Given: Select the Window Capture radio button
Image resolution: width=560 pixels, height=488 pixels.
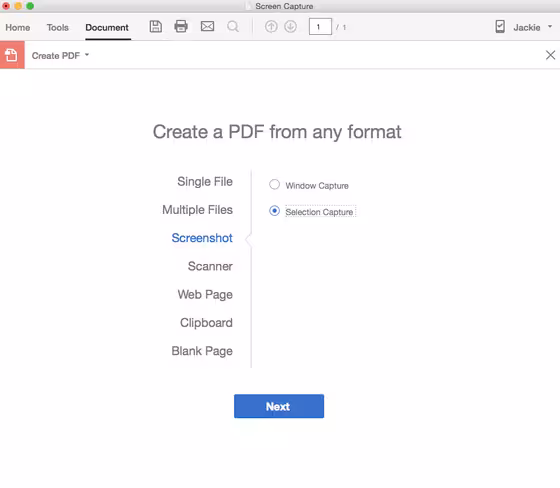Looking at the screenshot, I should click(x=274, y=185).
